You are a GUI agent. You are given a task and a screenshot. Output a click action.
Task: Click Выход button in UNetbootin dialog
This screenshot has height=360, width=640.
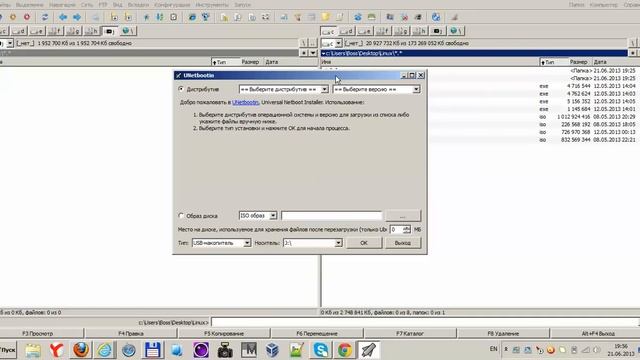coord(402,243)
